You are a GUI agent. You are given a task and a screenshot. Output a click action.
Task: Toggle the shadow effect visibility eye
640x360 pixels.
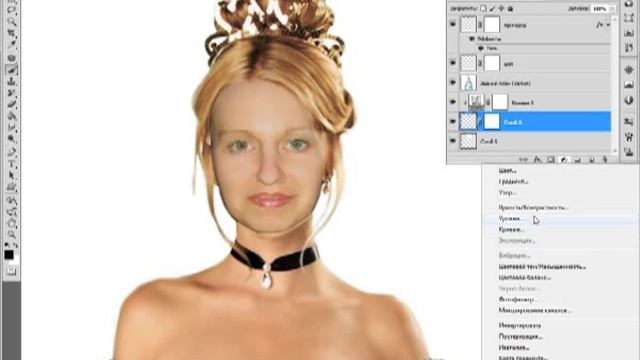click(480, 48)
